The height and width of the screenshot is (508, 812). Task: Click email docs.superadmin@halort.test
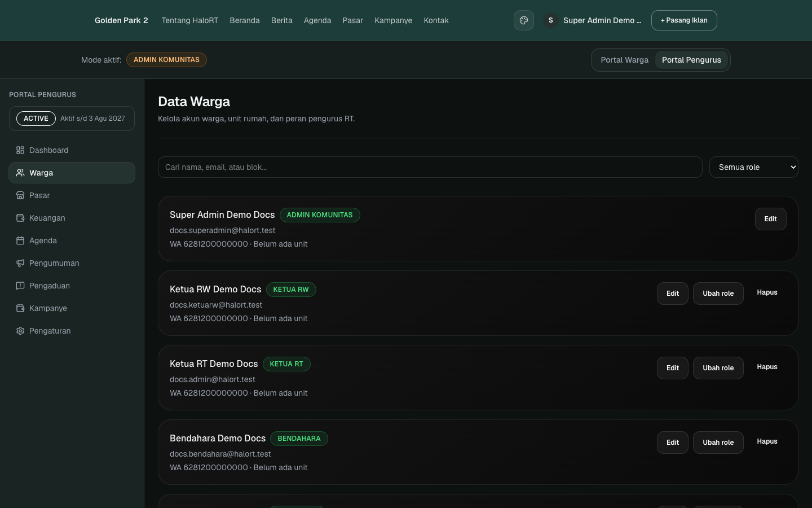click(223, 230)
